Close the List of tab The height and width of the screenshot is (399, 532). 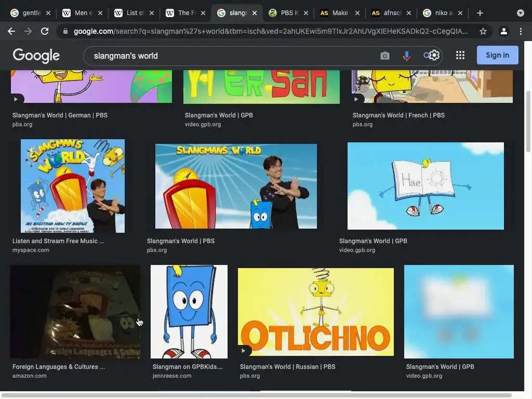(152, 13)
